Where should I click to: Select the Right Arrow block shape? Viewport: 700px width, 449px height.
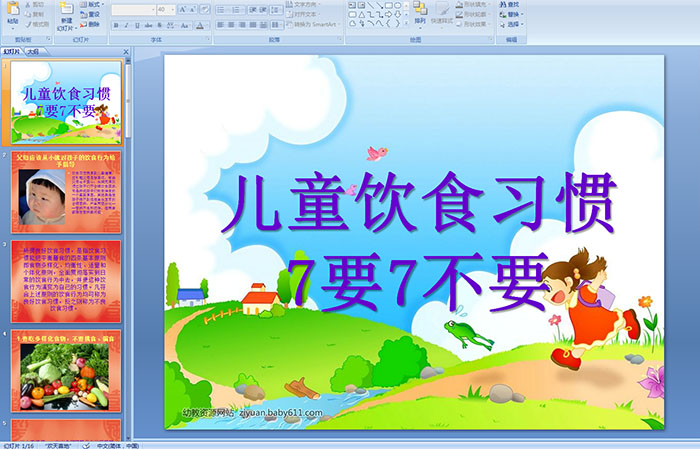pyautogui.click(x=388, y=14)
